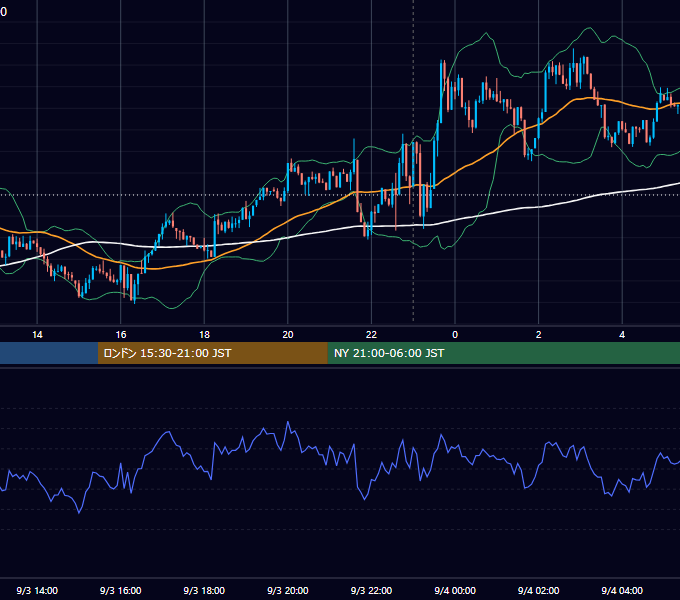Image resolution: width=680 pixels, height=600 pixels.
Task: Click the 18 hour label on price chart axis
Action: [x=204, y=335]
